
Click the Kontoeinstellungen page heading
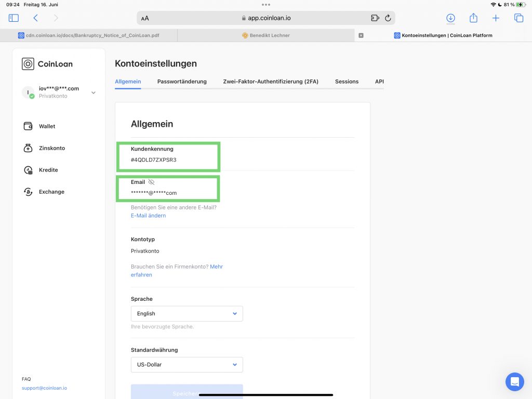(x=156, y=63)
